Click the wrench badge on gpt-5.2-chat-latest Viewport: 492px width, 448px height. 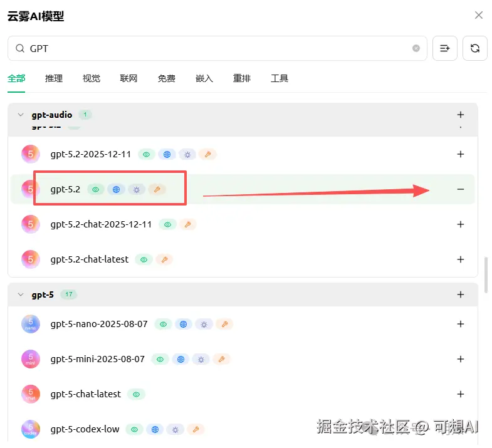(164, 260)
